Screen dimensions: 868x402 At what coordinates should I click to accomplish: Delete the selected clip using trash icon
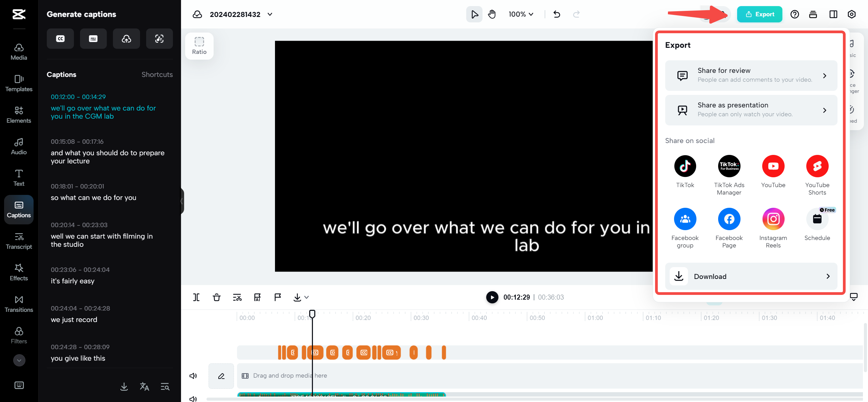[216, 297]
